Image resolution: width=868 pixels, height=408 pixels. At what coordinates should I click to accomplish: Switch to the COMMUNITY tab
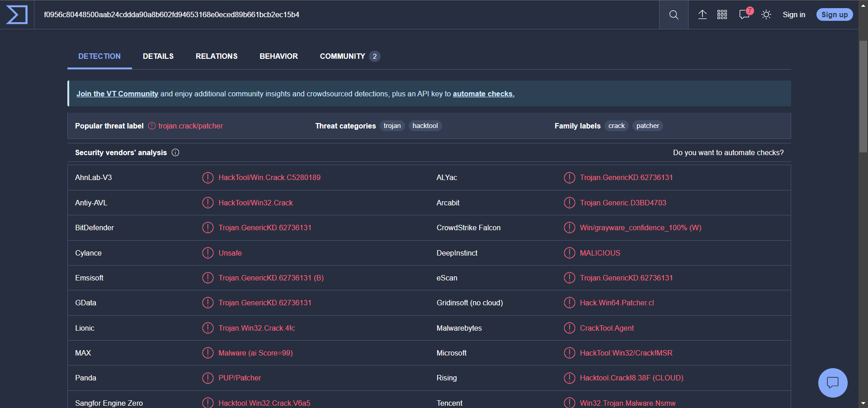click(x=349, y=56)
